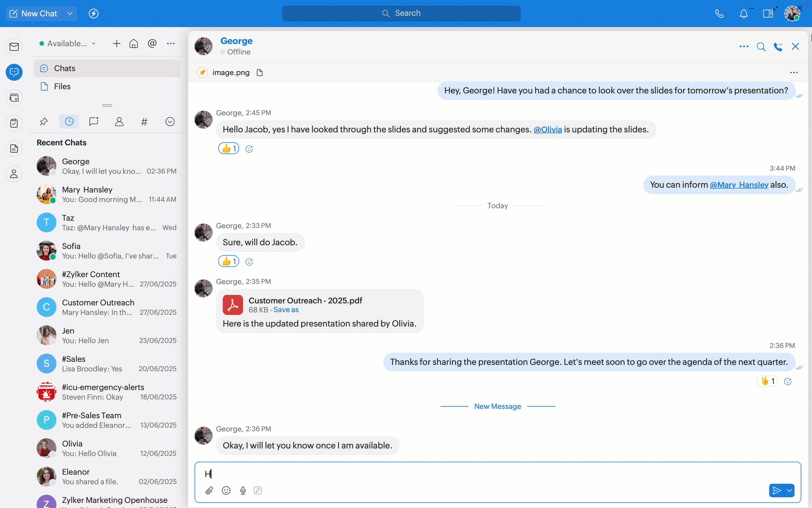
Task: Click the top Search field
Action: point(401,14)
